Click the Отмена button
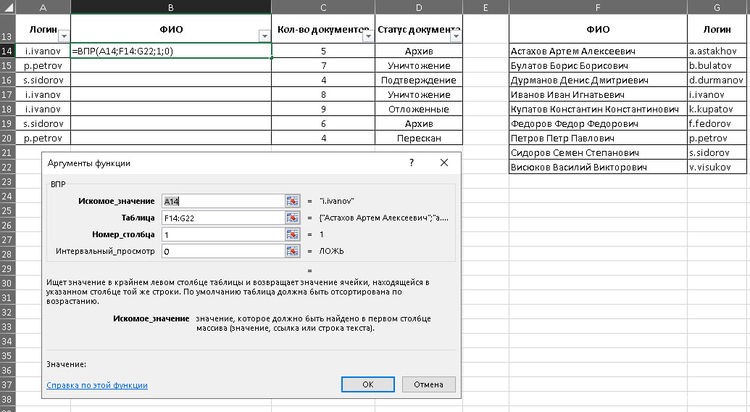 pyautogui.click(x=429, y=384)
